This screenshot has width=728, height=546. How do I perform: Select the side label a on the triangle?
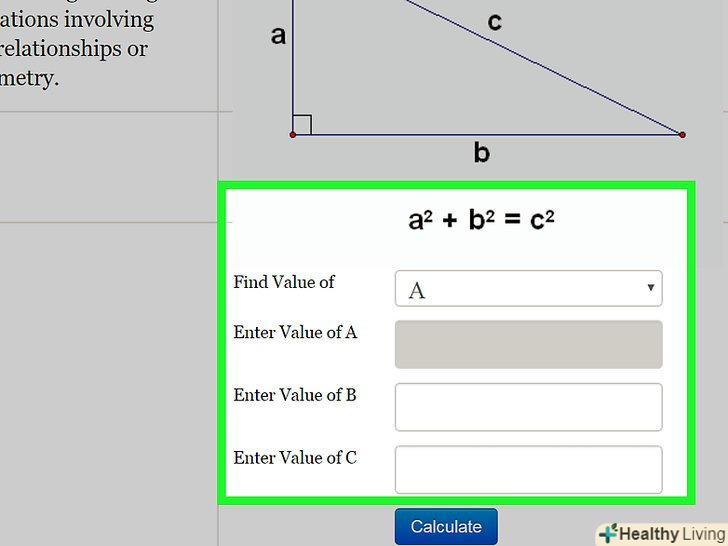tap(278, 36)
